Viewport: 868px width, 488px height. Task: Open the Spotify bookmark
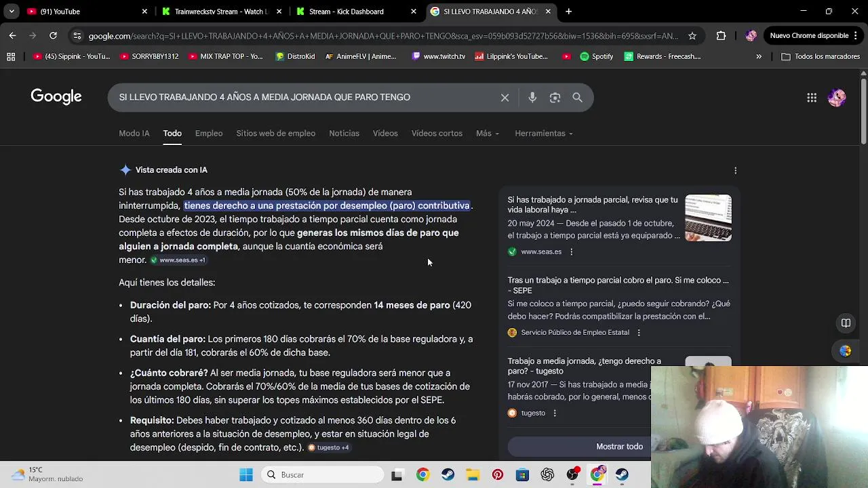tap(596, 56)
